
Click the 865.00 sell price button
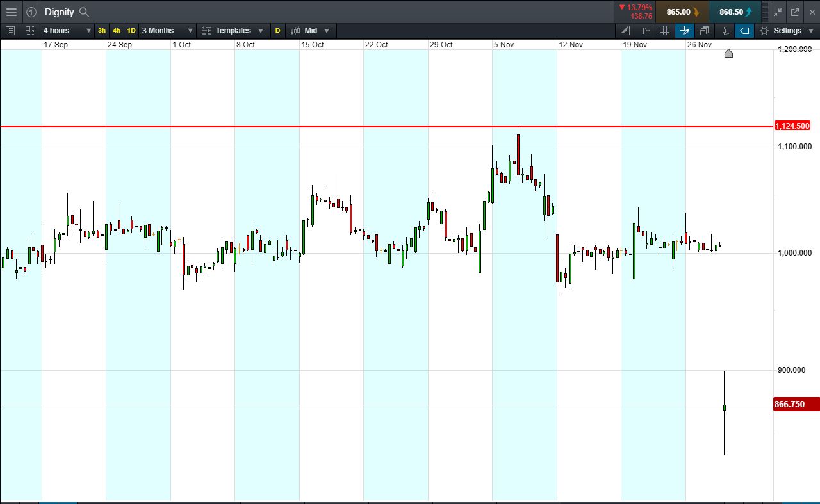point(682,12)
